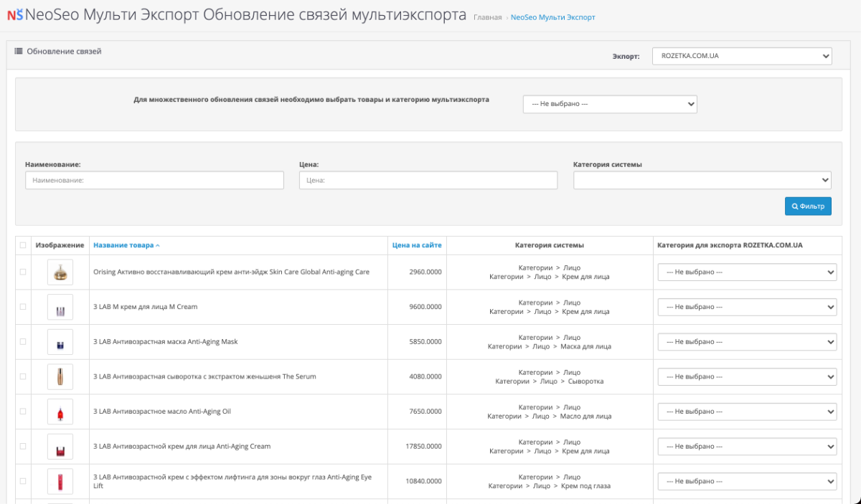Click the product name 3 LAB Антивозрастное масло
This screenshot has width=861, height=504.
(162, 412)
